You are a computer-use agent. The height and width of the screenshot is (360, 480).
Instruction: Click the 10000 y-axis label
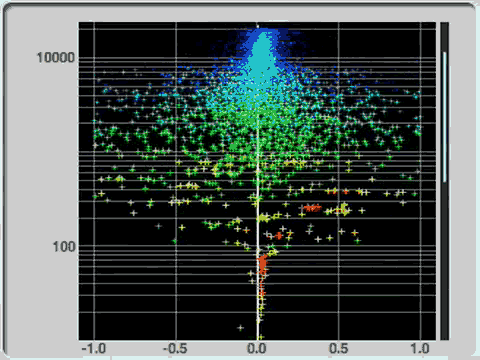coord(55,58)
